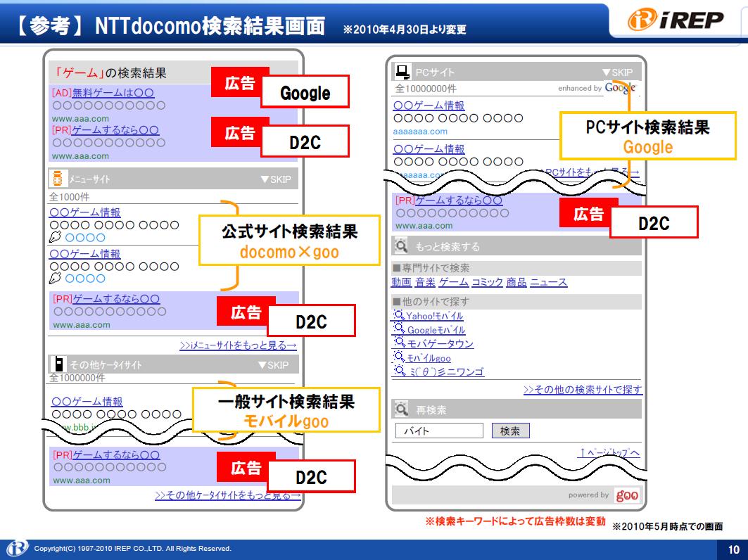Click pencil icon under second menu-site result

pyautogui.click(x=56, y=278)
